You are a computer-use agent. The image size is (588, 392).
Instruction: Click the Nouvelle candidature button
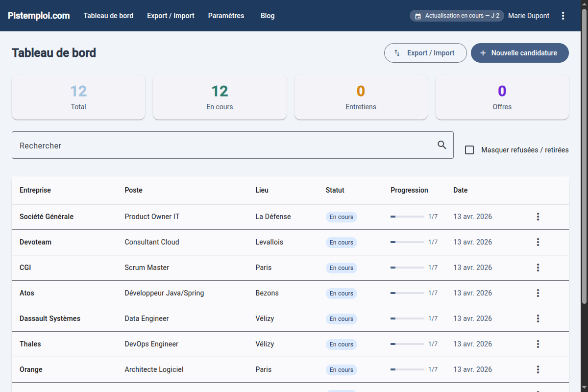coord(519,53)
